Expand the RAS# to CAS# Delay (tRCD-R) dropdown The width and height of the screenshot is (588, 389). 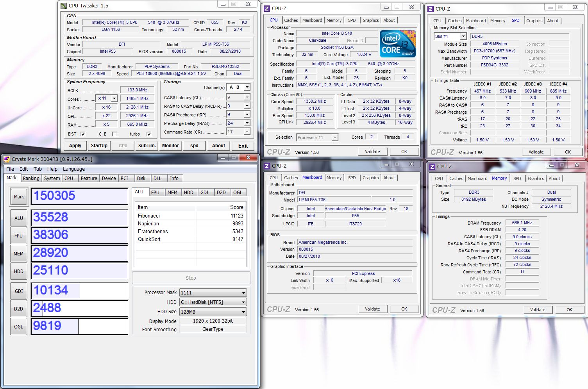click(247, 106)
